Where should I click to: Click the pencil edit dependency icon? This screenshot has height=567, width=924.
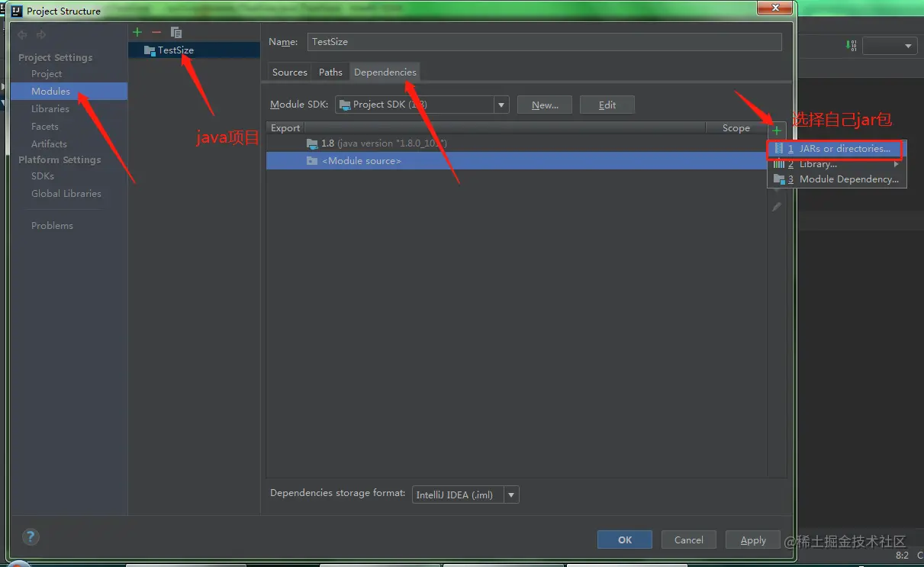[777, 207]
